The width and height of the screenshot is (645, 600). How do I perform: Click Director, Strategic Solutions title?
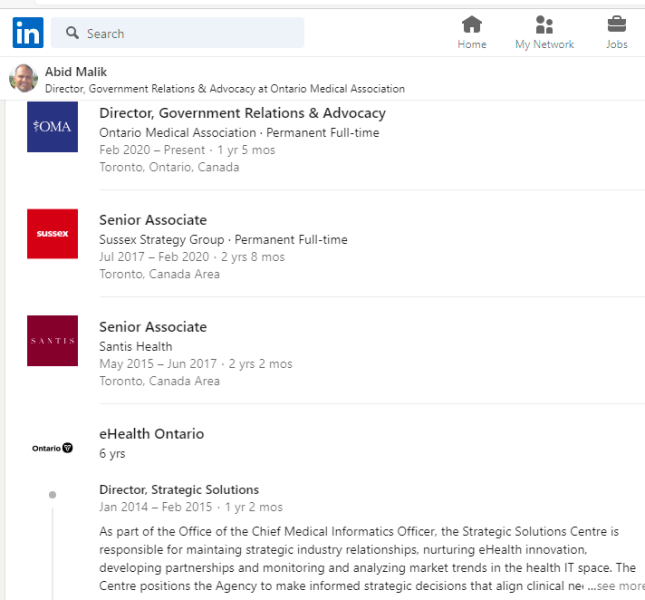pos(179,490)
